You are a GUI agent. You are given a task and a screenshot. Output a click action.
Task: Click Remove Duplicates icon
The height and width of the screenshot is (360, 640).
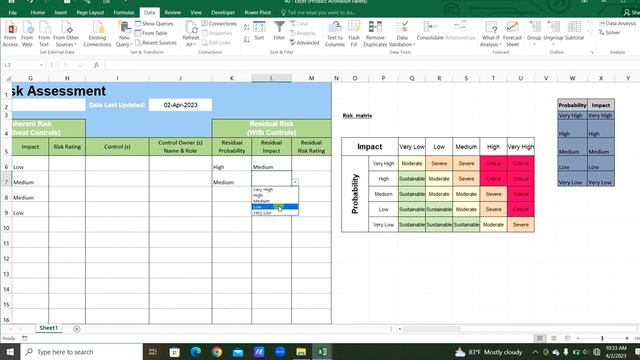click(x=375, y=33)
